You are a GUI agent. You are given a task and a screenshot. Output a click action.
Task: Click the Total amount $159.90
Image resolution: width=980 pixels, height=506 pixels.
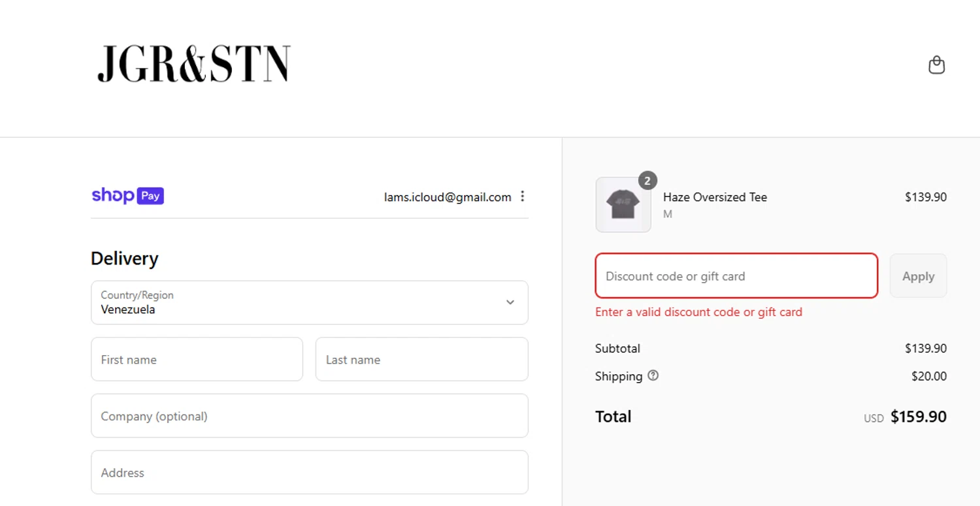click(918, 417)
